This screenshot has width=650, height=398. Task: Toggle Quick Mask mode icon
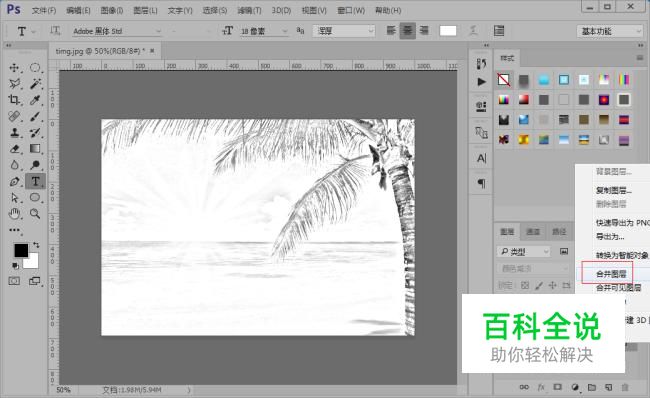[15, 281]
